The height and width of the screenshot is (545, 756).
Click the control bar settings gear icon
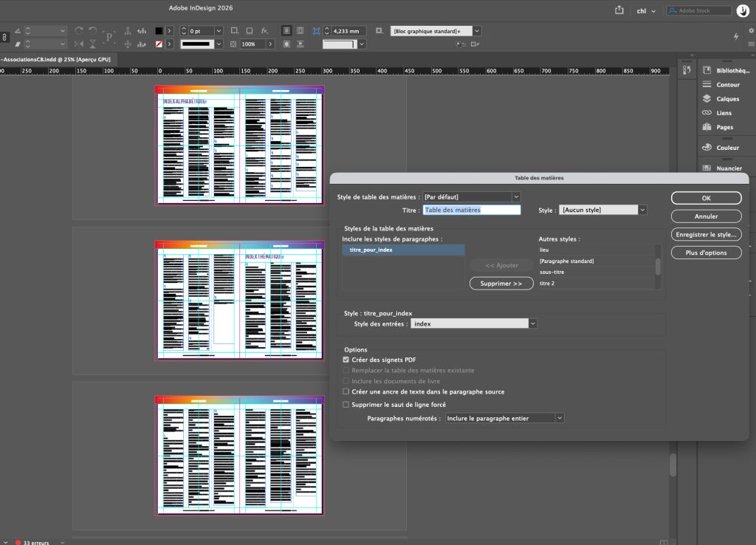[x=751, y=30]
